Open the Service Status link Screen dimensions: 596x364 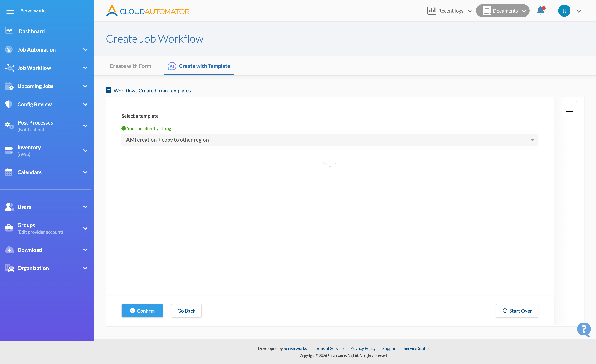coord(416,348)
